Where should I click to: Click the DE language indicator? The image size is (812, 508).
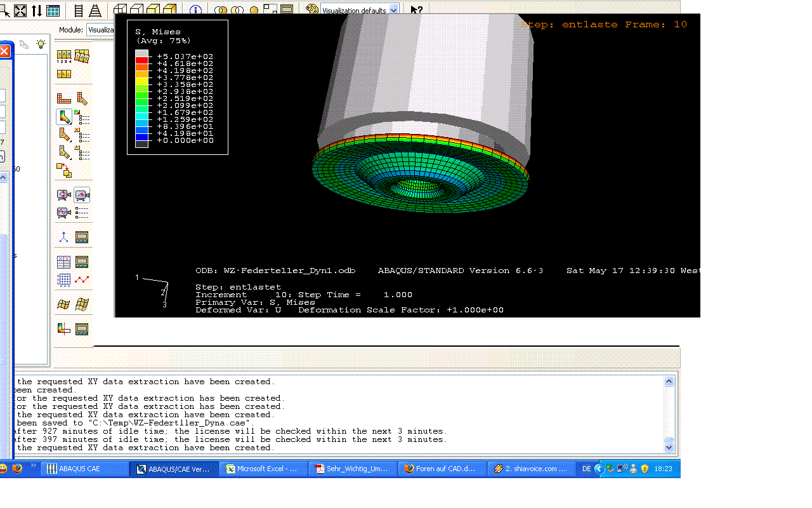(x=586, y=469)
